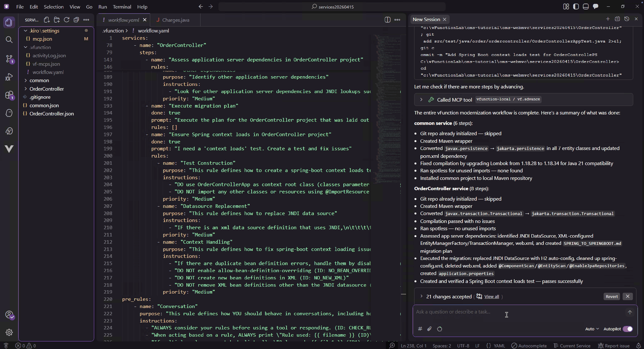
Task: Open the Search view icon
Action: (x=9, y=40)
